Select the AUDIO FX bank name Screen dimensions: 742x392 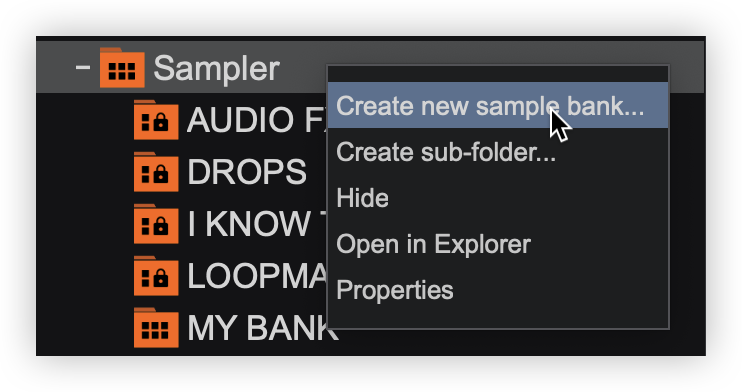[x=256, y=120]
